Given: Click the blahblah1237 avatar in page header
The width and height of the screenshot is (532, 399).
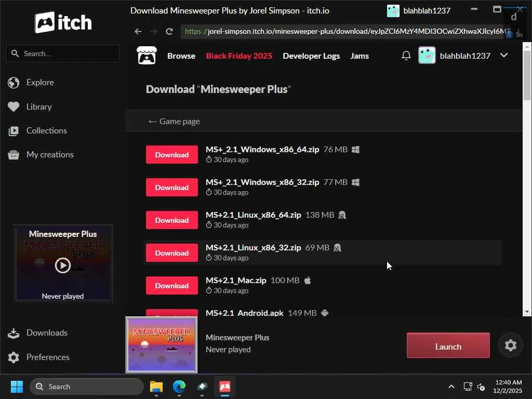Looking at the screenshot, I should [x=427, y=55].
